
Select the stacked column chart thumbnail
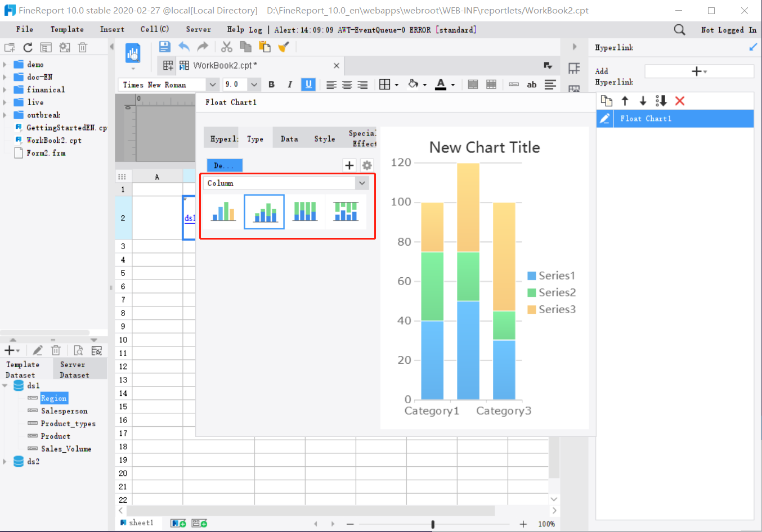265,211
